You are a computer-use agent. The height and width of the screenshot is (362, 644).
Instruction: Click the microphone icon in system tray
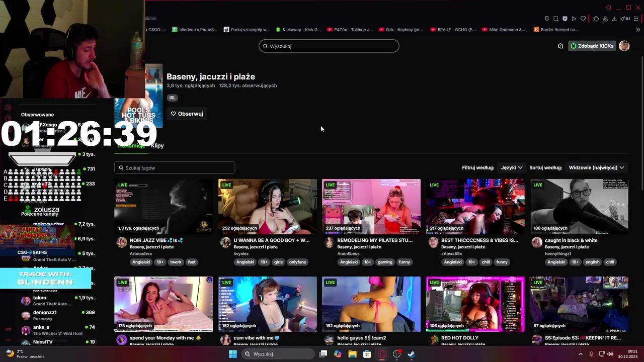591,354
